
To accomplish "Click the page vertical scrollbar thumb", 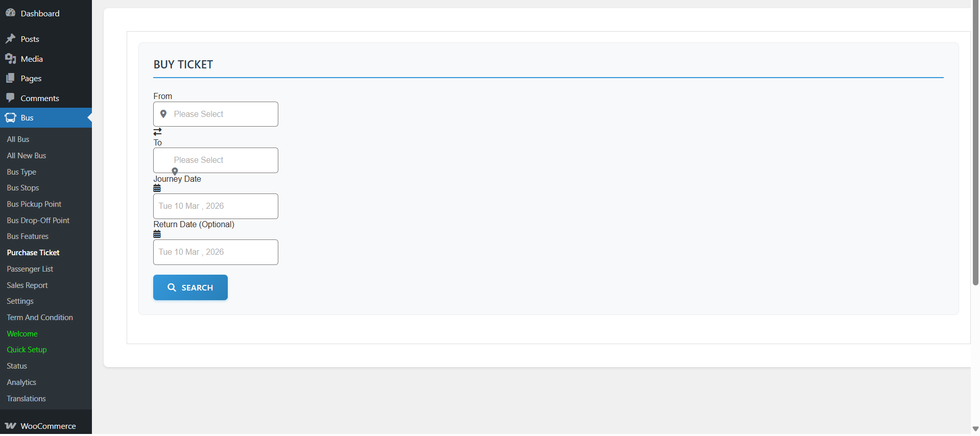I will point(975,143).
